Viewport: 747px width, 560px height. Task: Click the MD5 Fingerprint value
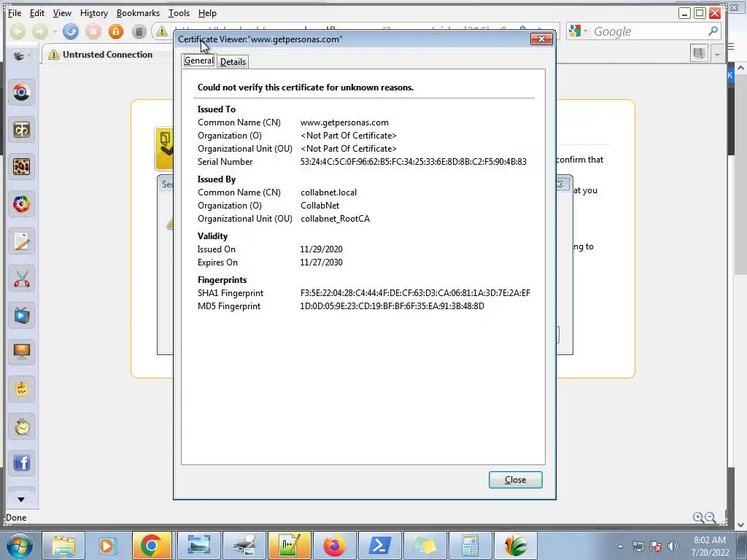point(392,306)
